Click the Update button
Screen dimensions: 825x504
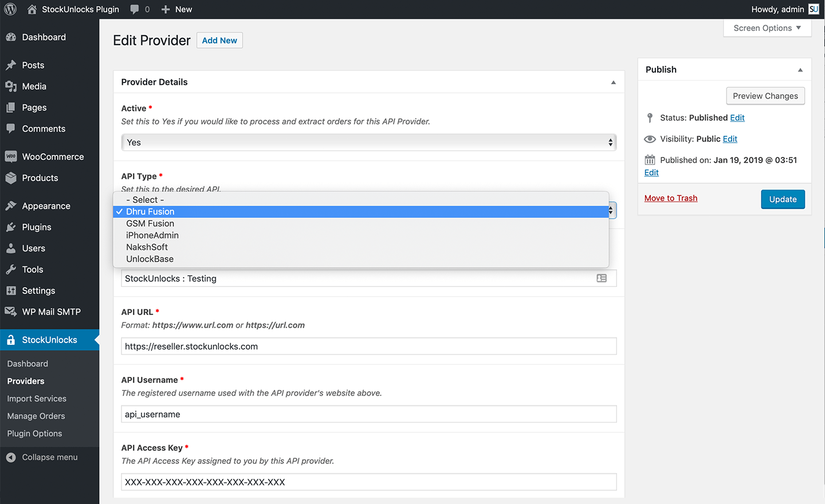coord(783,199)
